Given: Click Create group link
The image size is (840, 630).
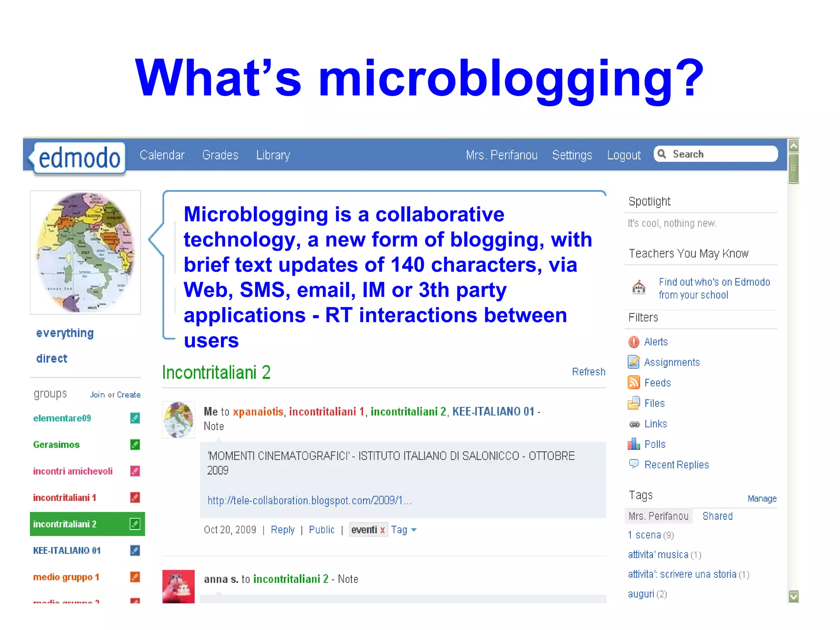Looking at the screenshot, I should [129, 395].
